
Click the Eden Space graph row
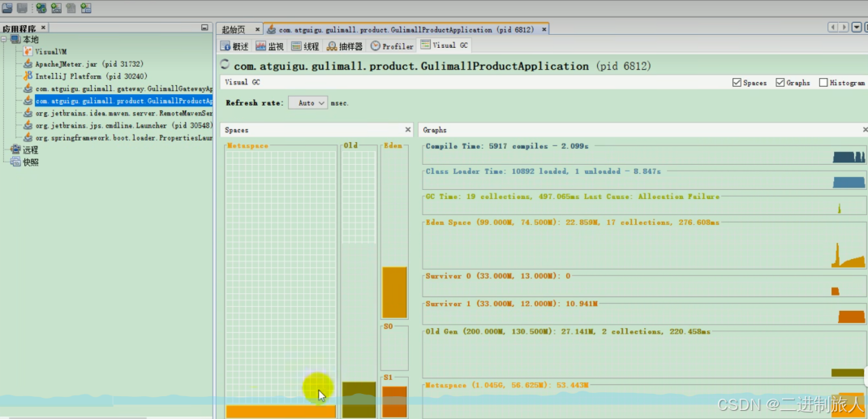[x=644, y=244]
